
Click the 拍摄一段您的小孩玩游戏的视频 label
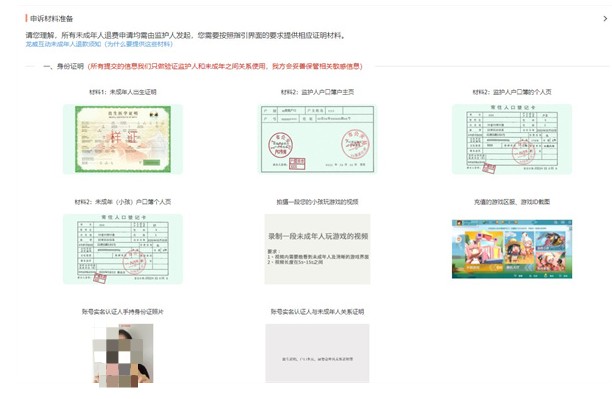[317, 202]
